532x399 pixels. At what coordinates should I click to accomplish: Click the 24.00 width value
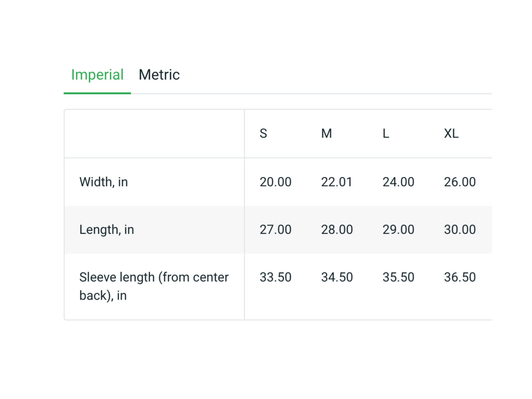point(398,182)
